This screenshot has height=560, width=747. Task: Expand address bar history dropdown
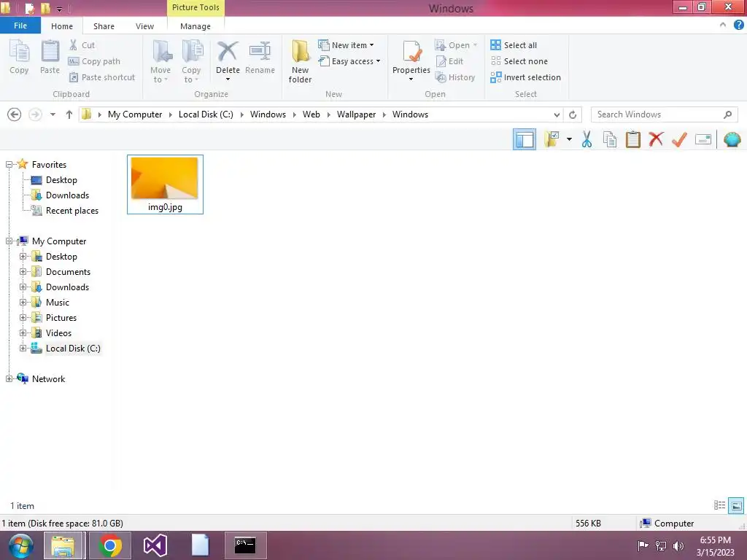557,114
